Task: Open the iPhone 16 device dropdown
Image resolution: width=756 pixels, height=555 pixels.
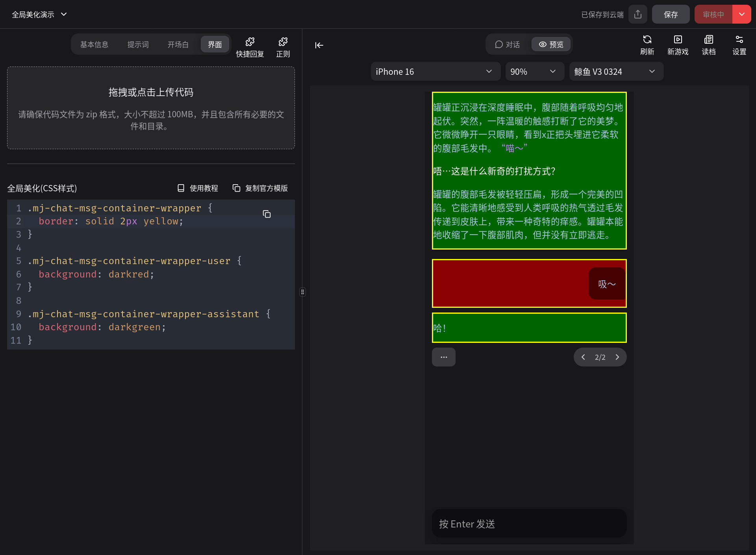Action: coord(435,72)
